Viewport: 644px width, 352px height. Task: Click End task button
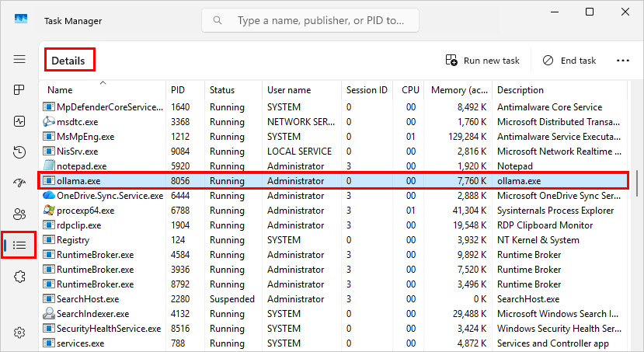point(569,60)
